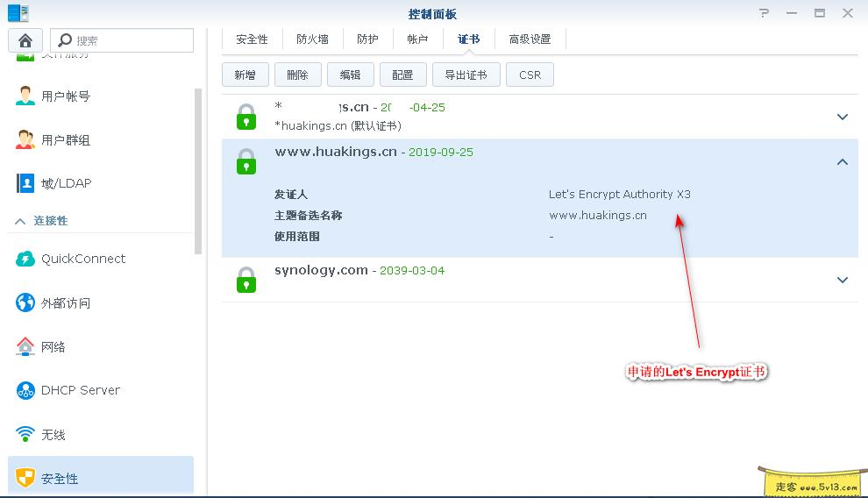
Task: Switch to the 防火墙 tab
Action: 312,39
